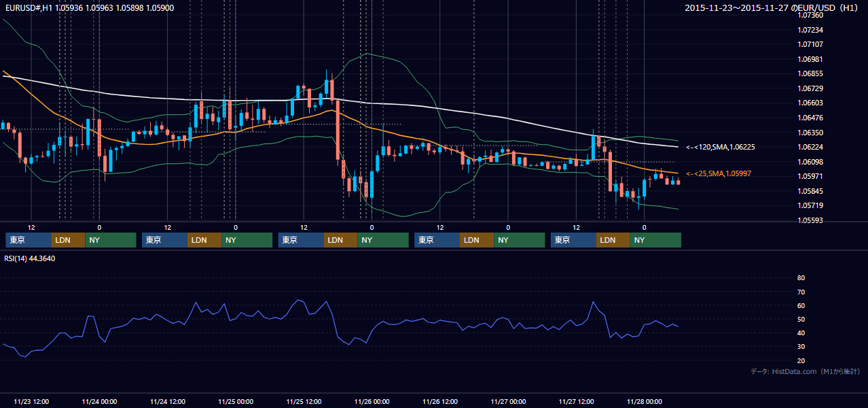Click the 11/27 12:00 date label
Viewport: 868px width, 408px height.
[x=577, y=401]
